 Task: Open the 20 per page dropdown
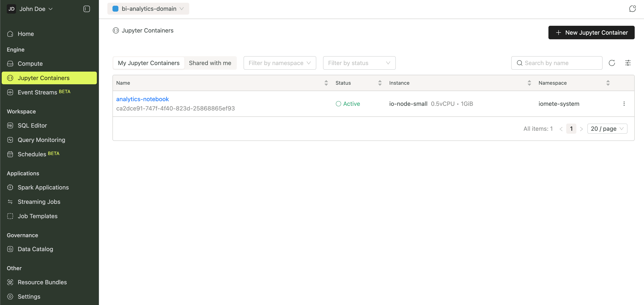(607, 129)
